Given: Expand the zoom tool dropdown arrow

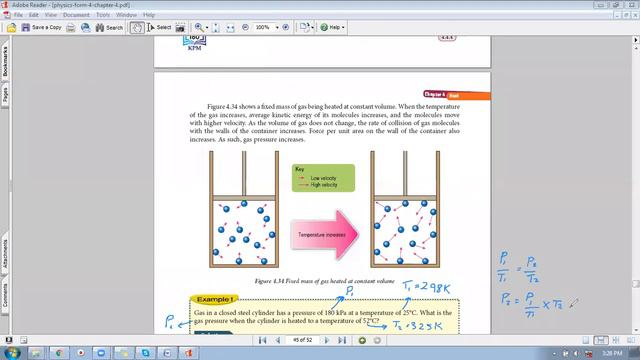Looking at the screenshot, I should (x=207, y=28).
